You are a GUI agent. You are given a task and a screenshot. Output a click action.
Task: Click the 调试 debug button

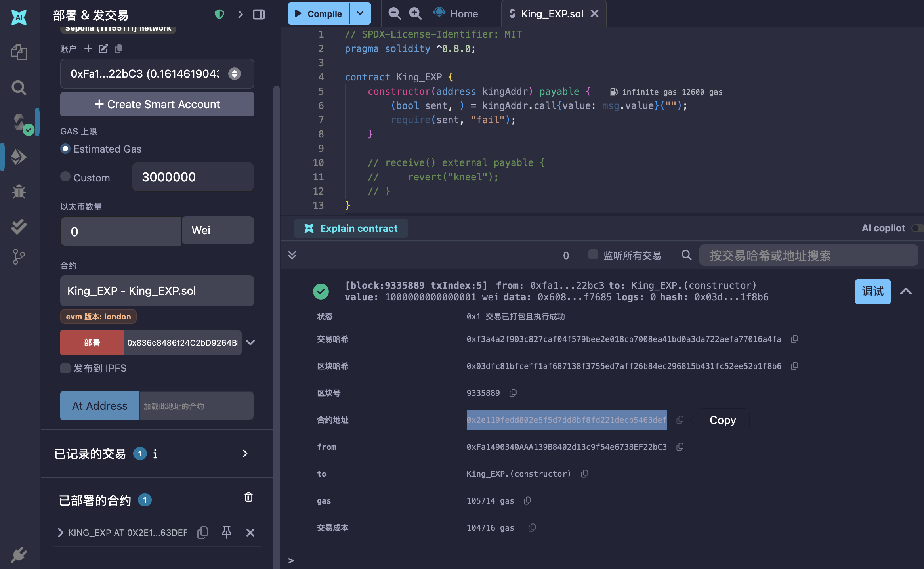pyautogui.click(x=872, y=291)
